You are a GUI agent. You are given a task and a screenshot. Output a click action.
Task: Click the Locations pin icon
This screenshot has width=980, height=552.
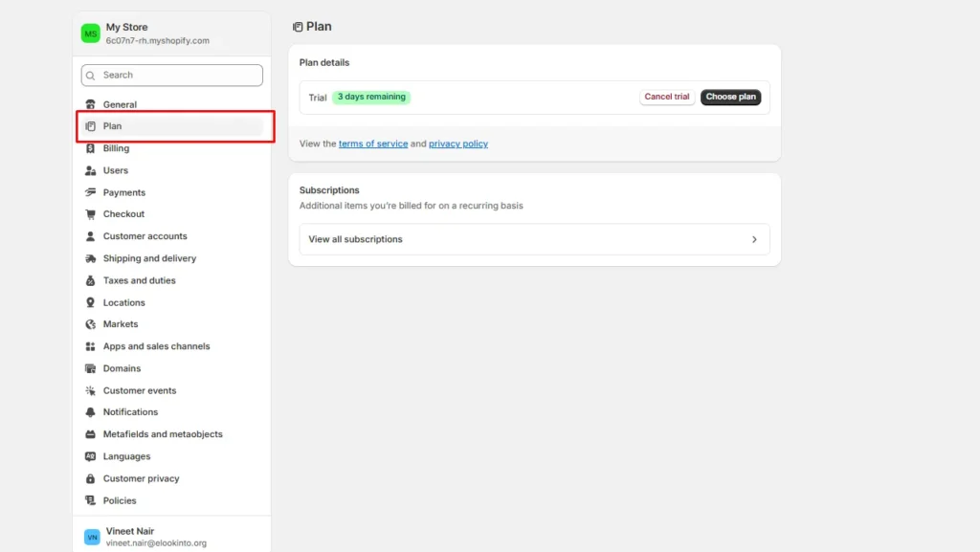(90, 302)
